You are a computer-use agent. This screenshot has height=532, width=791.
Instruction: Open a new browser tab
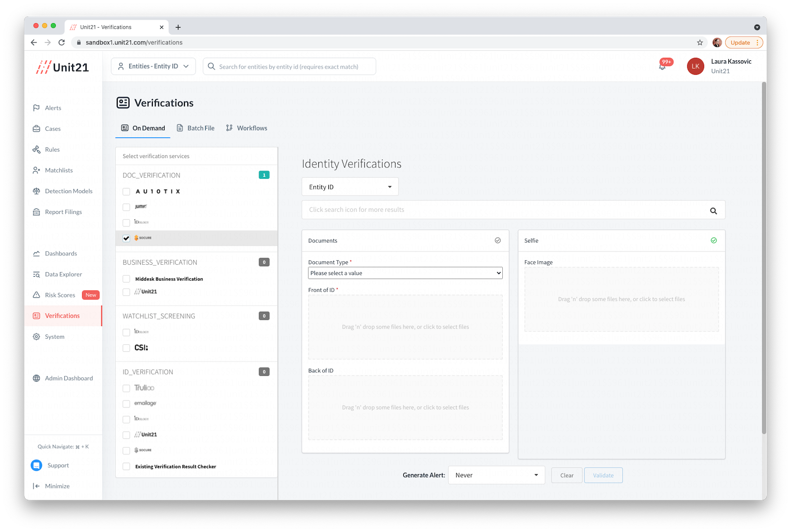tap(178, 27)
